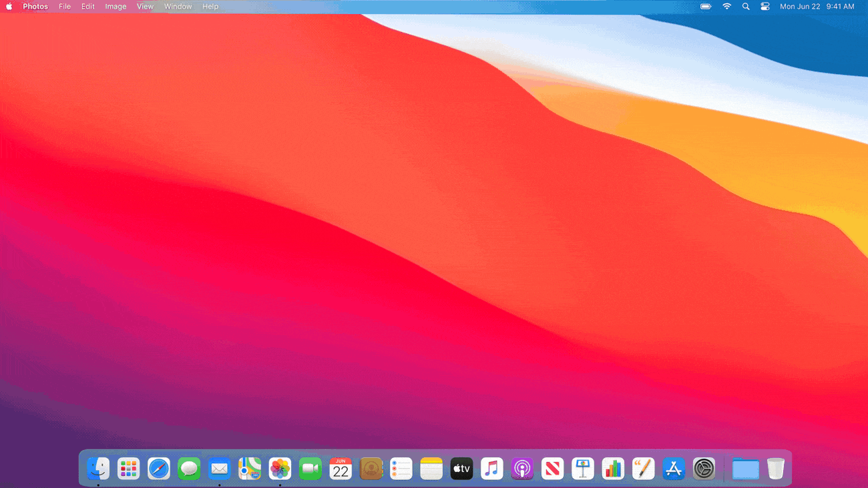Open the Calendar showing June 22
Image resolution: width=868 pixels, height=488 pixels.
[x=341, y=469]
